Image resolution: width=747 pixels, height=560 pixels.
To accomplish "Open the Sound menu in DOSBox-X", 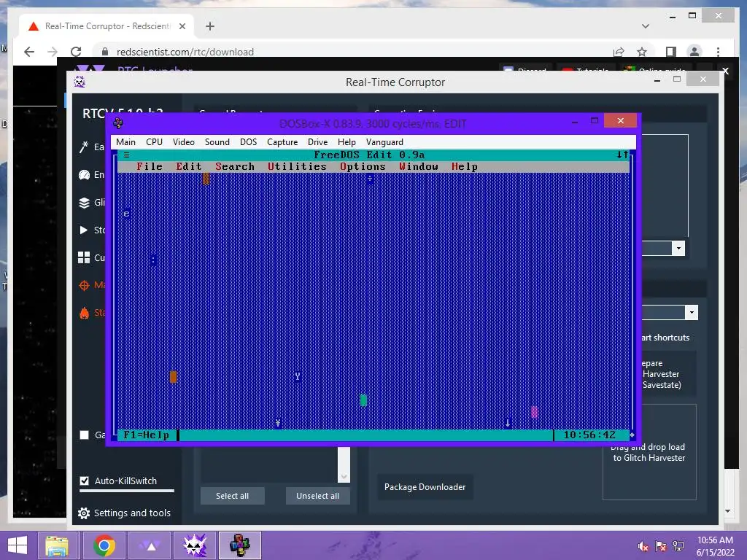I will pos(217,142).
